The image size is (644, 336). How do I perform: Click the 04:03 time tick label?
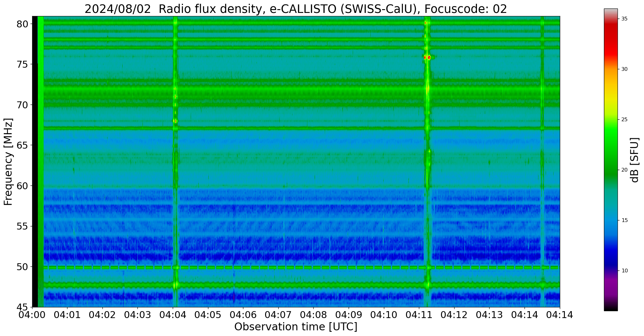pyautogui.click(x=138, y=315)
